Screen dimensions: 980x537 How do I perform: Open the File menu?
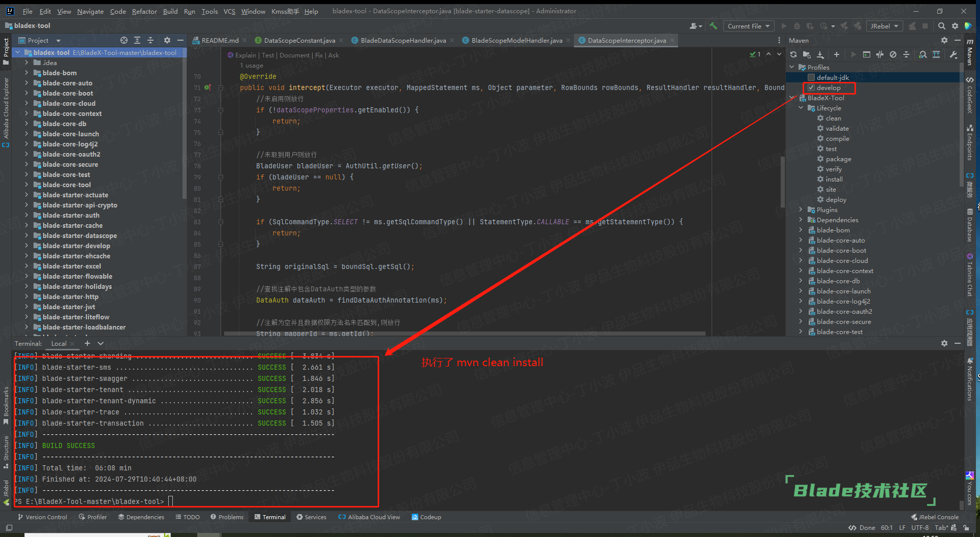point(27,11)
